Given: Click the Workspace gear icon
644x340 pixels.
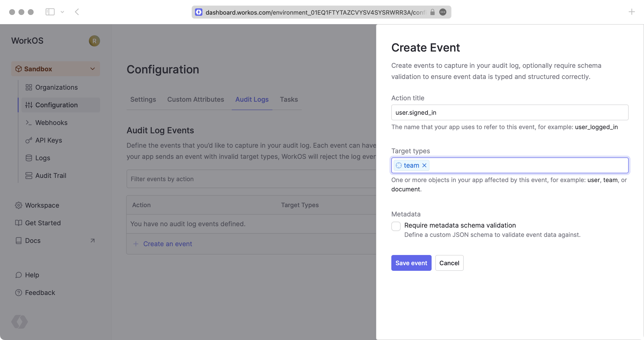Looking at the screenshot, I should pos(18,205).
